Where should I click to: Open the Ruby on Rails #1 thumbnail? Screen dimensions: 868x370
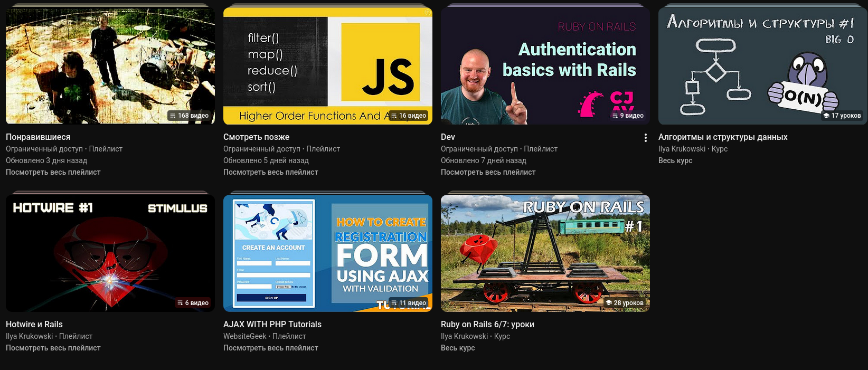545,253
